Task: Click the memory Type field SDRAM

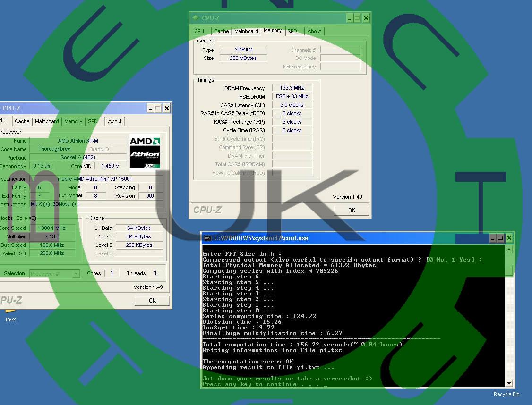Action: pos(243,50)
